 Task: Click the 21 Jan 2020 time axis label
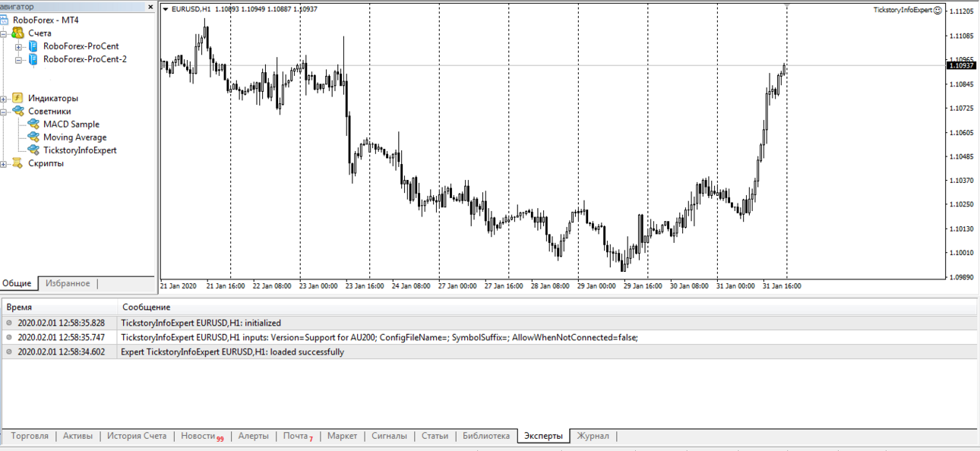179,286
